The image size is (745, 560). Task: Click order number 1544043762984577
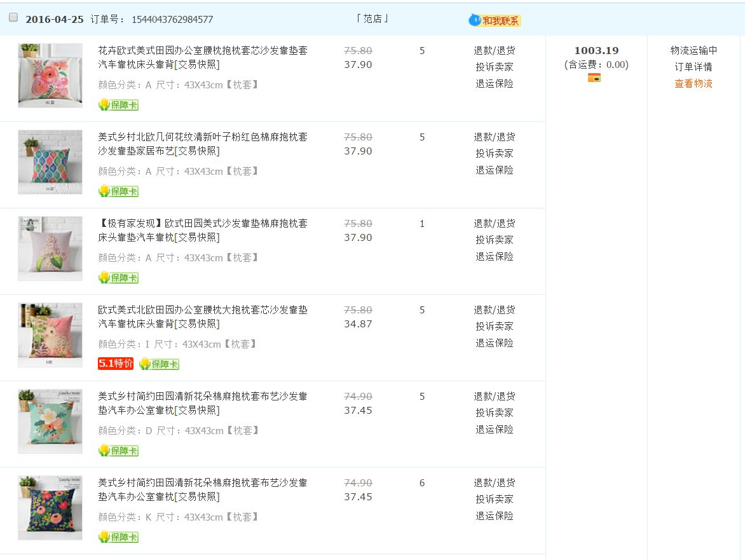coord(172,20)
